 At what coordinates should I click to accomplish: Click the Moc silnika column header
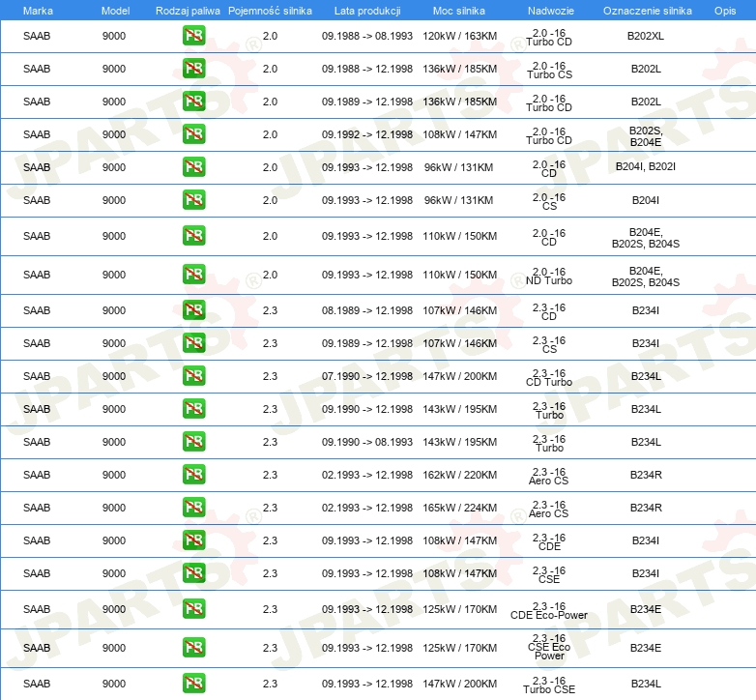click(x=458, y=11)
